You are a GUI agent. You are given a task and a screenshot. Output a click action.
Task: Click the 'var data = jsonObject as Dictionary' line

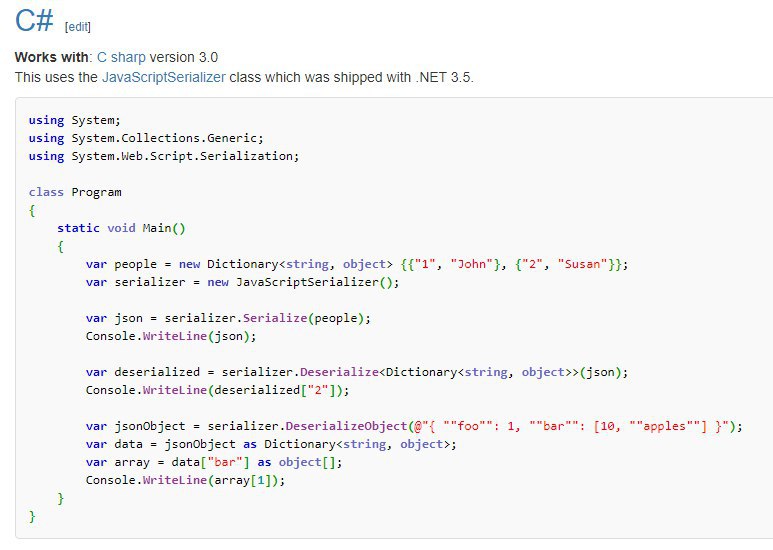click(x=271, y=444)
